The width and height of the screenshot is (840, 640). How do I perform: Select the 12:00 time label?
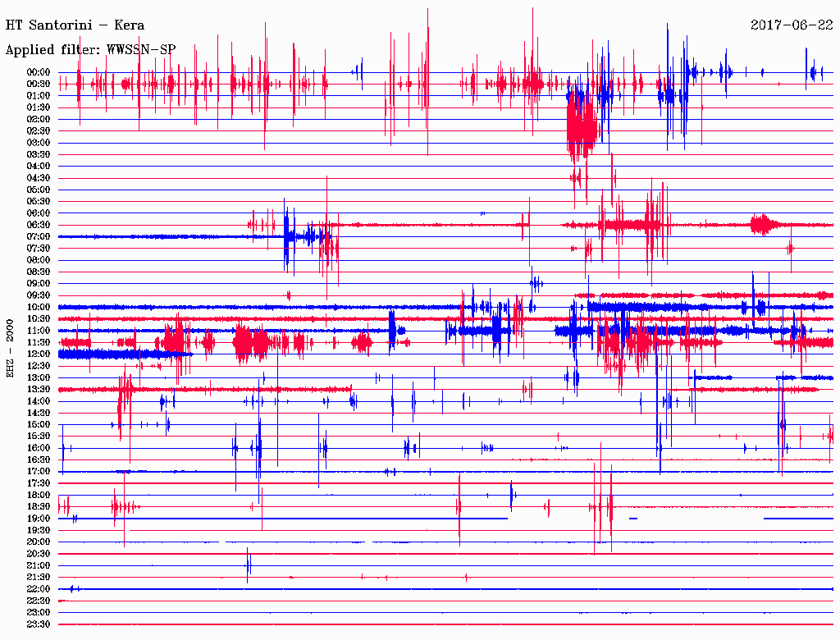click(x=39, y=354)
